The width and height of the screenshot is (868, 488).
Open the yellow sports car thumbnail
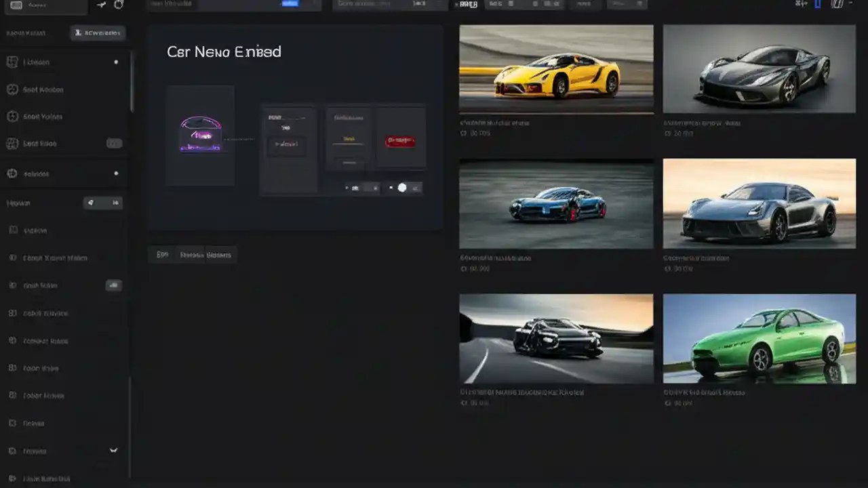tap(556, 68)
